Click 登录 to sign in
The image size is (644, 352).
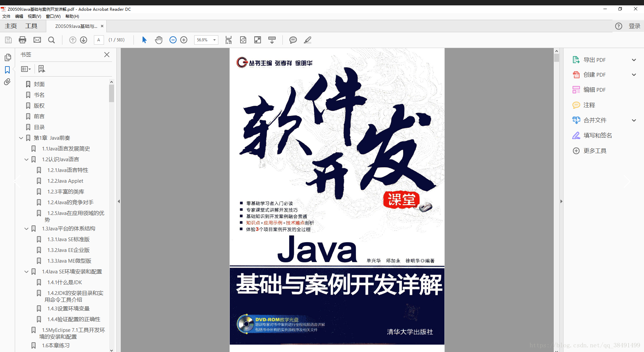634,26
